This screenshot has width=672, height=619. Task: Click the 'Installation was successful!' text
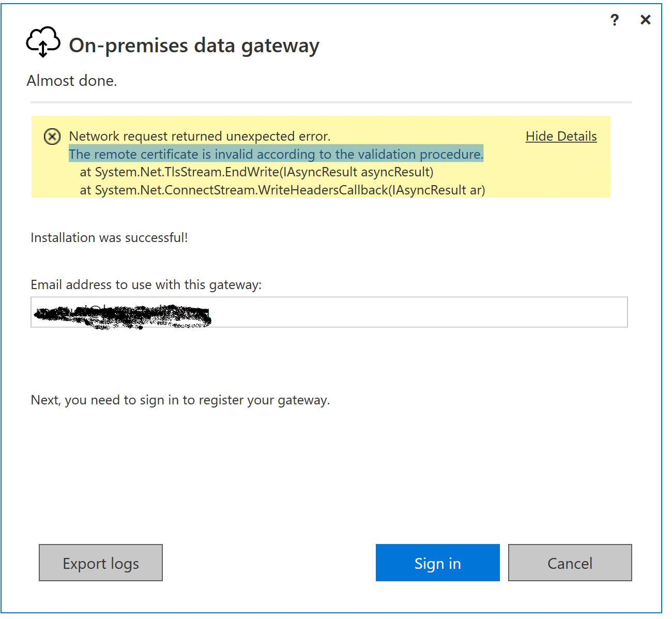click(109, 237)
